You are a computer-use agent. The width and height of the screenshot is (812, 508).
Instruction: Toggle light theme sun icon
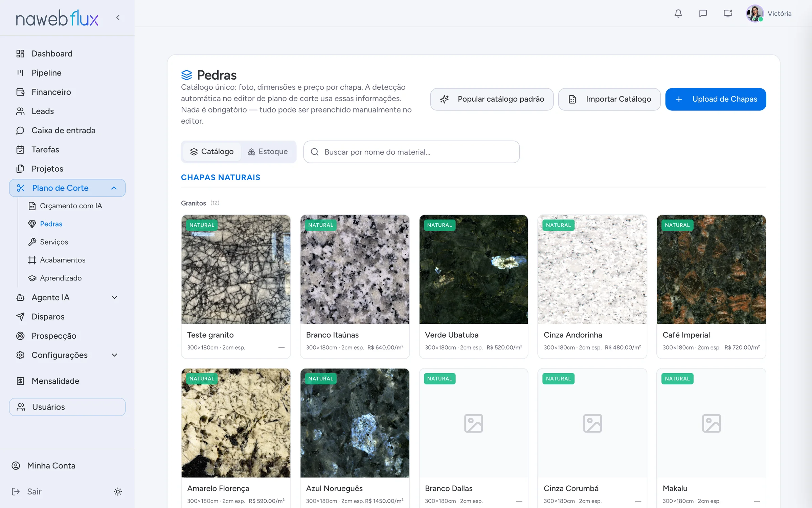click(x=118, y=491)
